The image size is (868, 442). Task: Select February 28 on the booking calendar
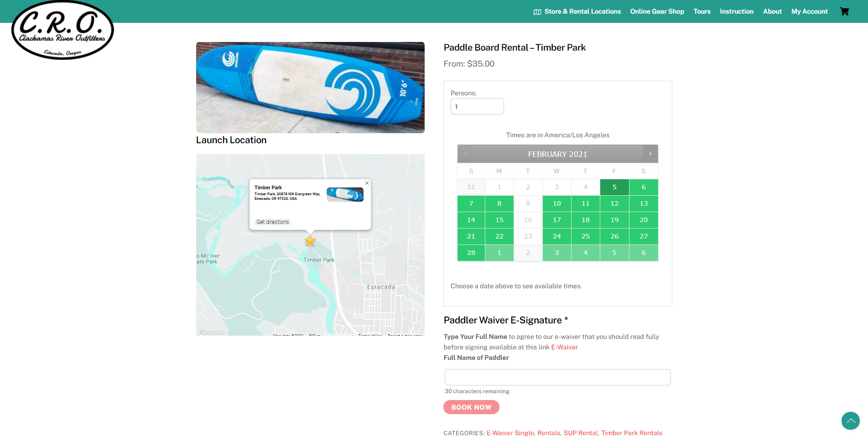point(471,253)
